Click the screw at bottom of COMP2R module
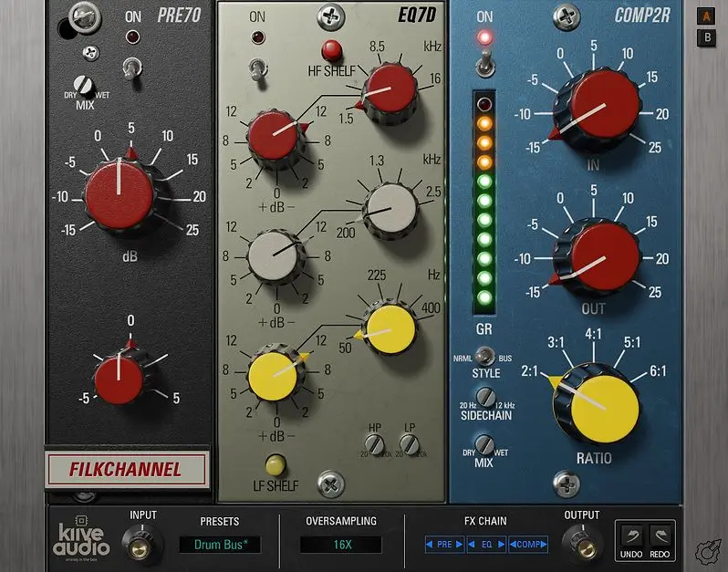Image resolution: width=728 pixels, height=572 pixels. (x=567, y=484)
